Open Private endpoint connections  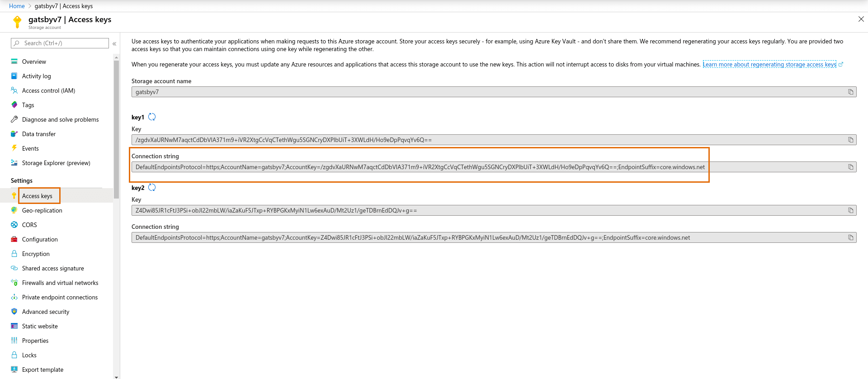pyautogui.click(x=60, y=297)
